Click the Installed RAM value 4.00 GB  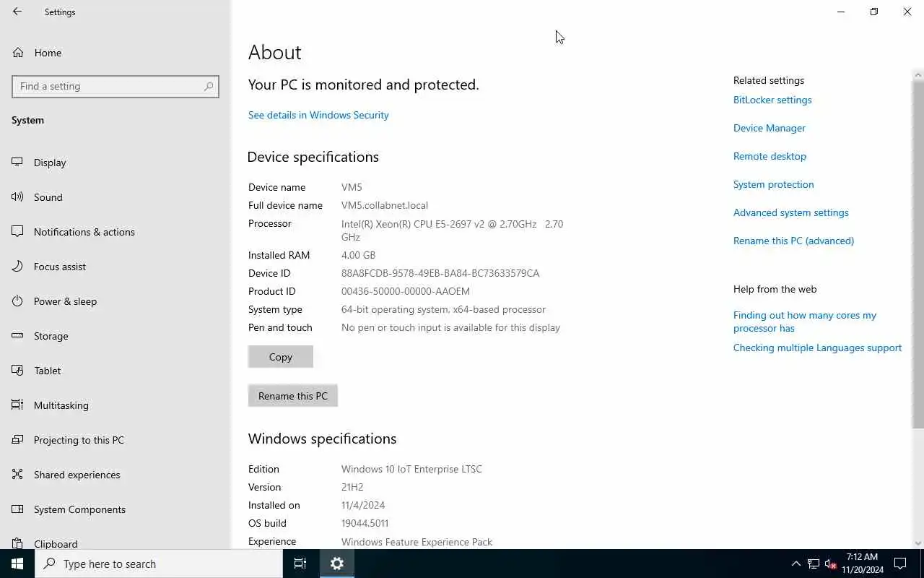358,255
